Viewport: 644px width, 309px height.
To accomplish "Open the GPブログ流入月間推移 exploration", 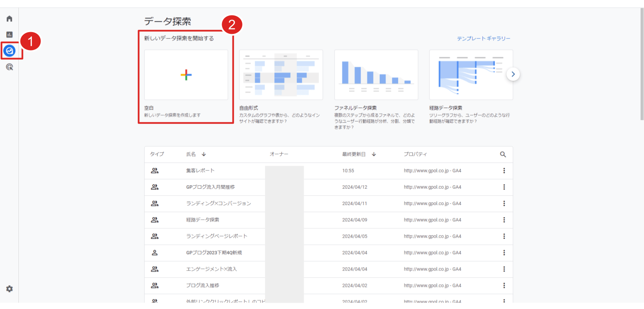I will (210, 187).
